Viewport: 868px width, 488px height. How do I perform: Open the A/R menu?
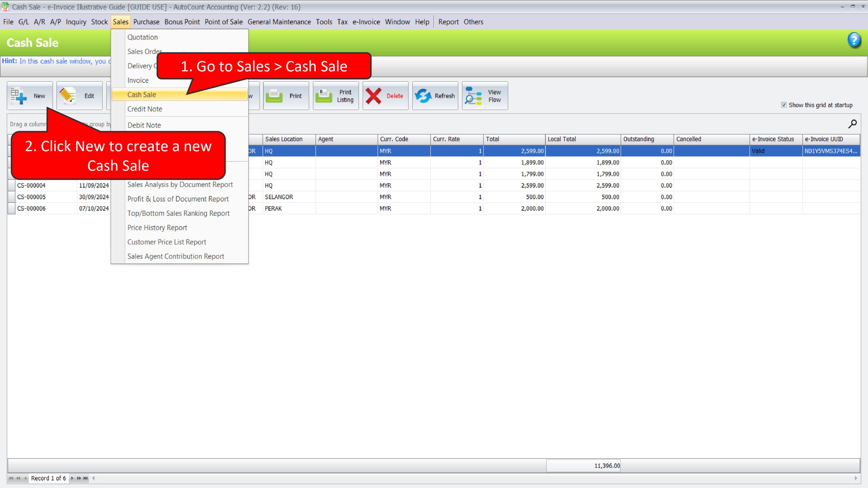pos(39,22)
